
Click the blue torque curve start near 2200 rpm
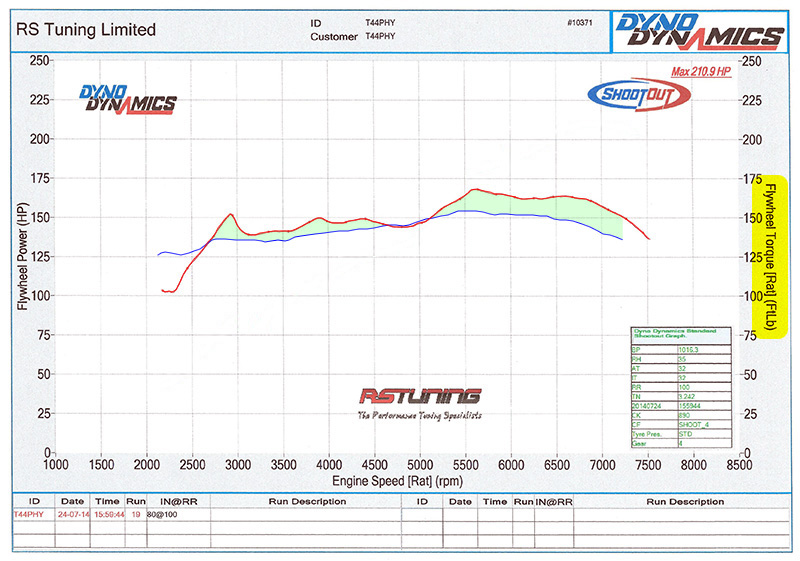(x=161, y=254)
